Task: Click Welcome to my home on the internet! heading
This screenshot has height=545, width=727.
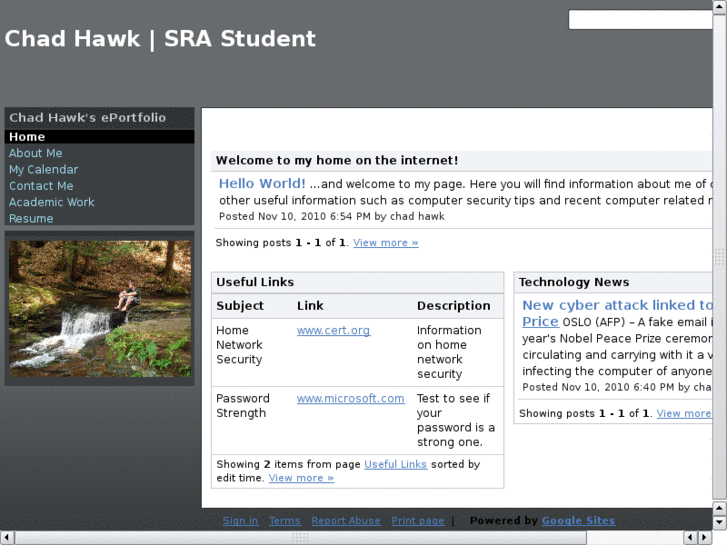Action: pyautogui.click(x=337, y=160)
